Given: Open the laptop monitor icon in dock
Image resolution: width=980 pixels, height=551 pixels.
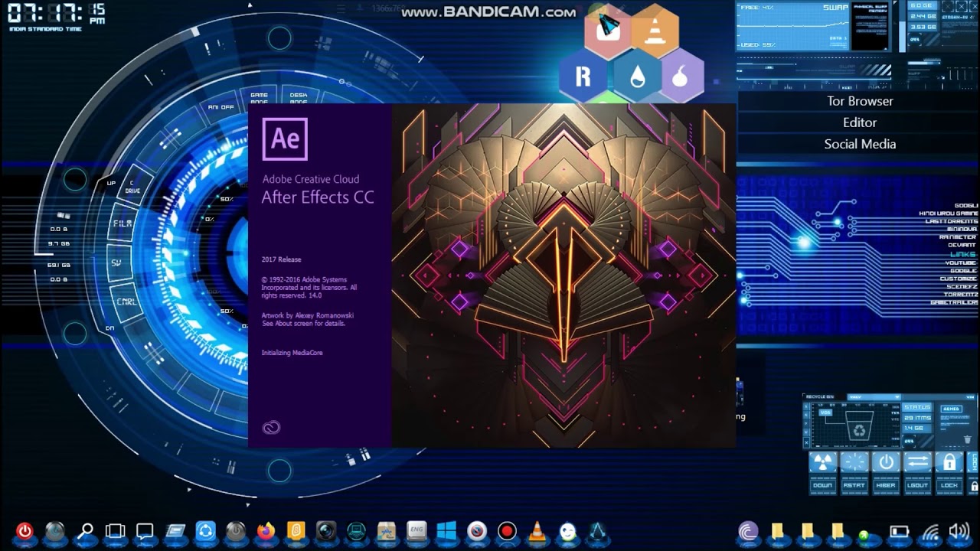Looking at the screenshot, I should pos(356,531).
